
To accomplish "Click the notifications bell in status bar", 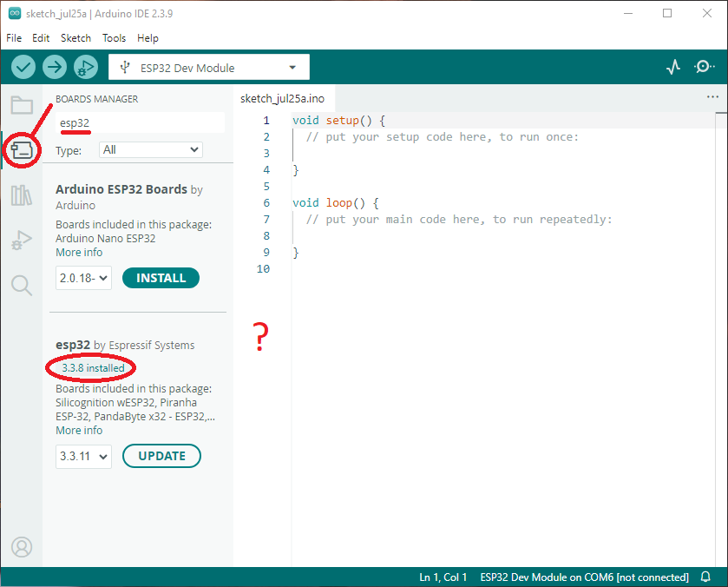I will pyautogui.click(x=705, y=577).
